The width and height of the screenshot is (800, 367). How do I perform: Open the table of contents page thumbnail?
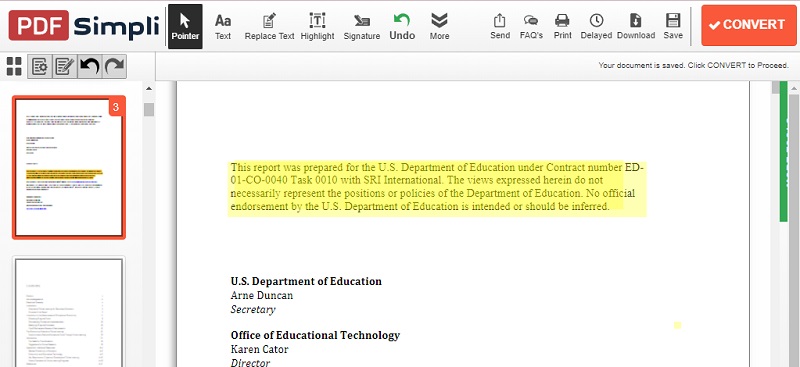pos(69,312)
